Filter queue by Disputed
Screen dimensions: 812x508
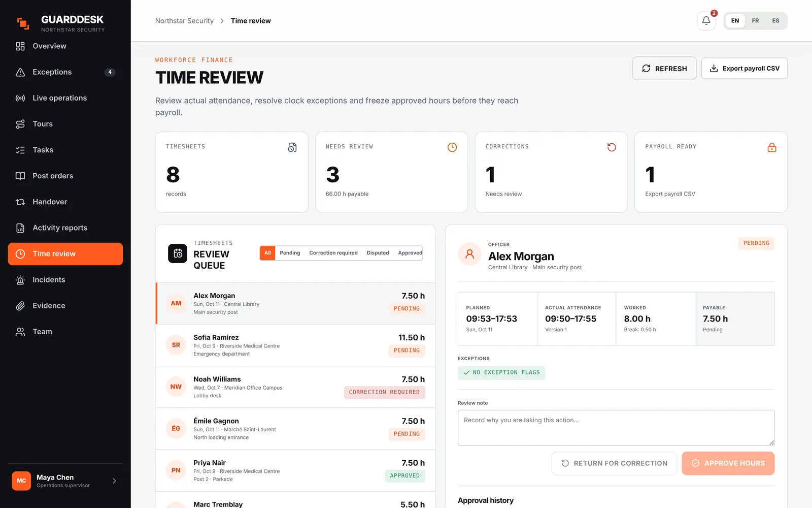coord(378,253)
